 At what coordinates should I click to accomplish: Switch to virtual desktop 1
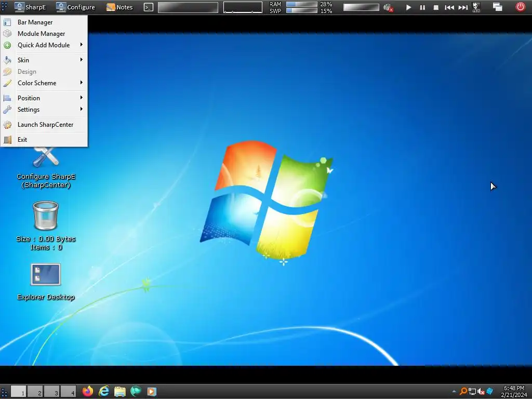pyautogui.click(x=19, y=391)
